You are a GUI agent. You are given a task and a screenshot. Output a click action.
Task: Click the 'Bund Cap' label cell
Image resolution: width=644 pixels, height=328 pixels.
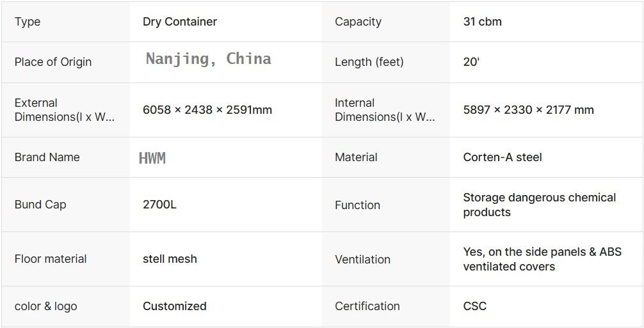click(40, 205)
